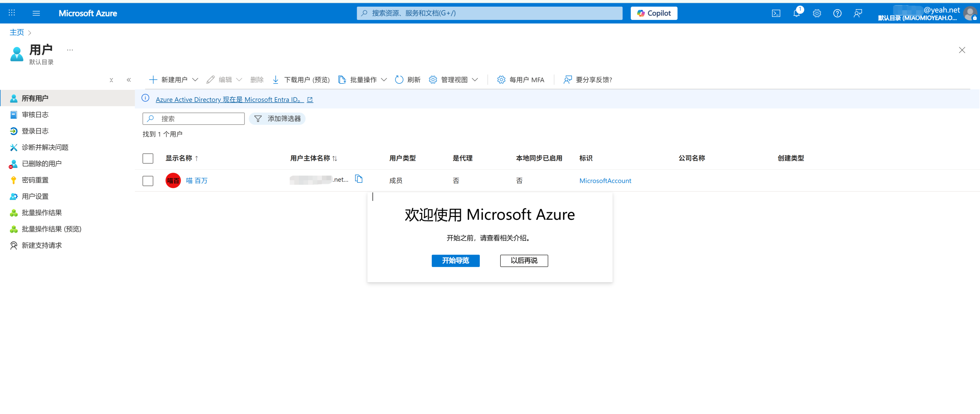Launch the Cloud Shell terminal
The height and width of the screenshot is (414, 980).
[776, 13]
